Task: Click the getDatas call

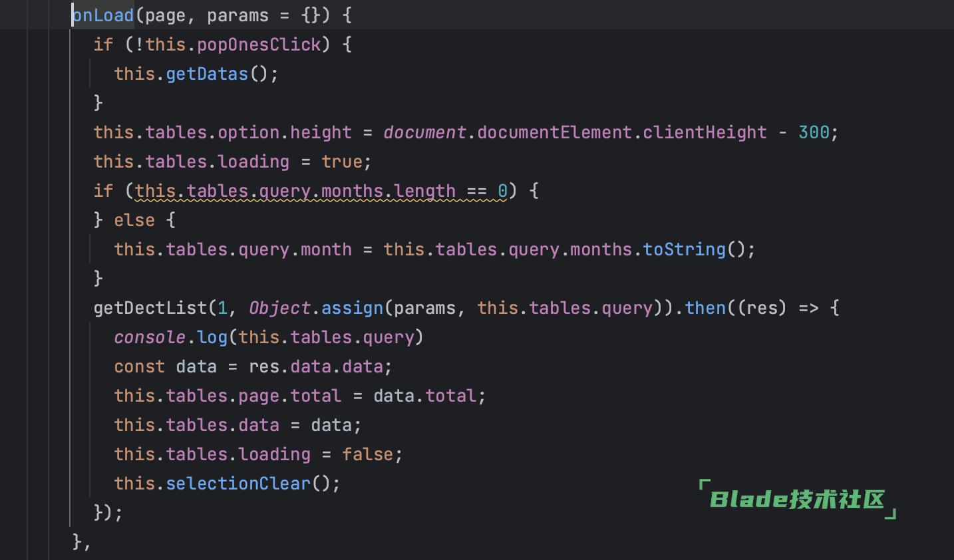Action: [207, 74]
